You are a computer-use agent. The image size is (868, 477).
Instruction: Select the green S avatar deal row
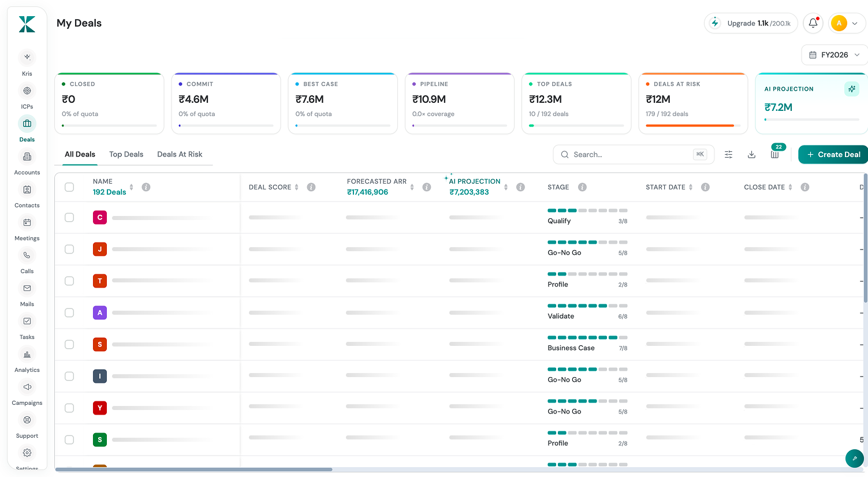(69, 440)
